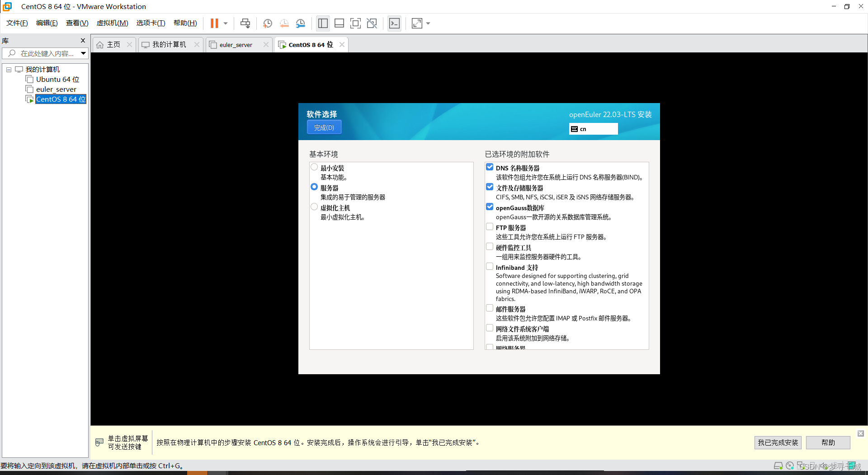Select Ubuntu 64 位 in the library
This screenshot has width=868, height=475.
click(57, 80)
